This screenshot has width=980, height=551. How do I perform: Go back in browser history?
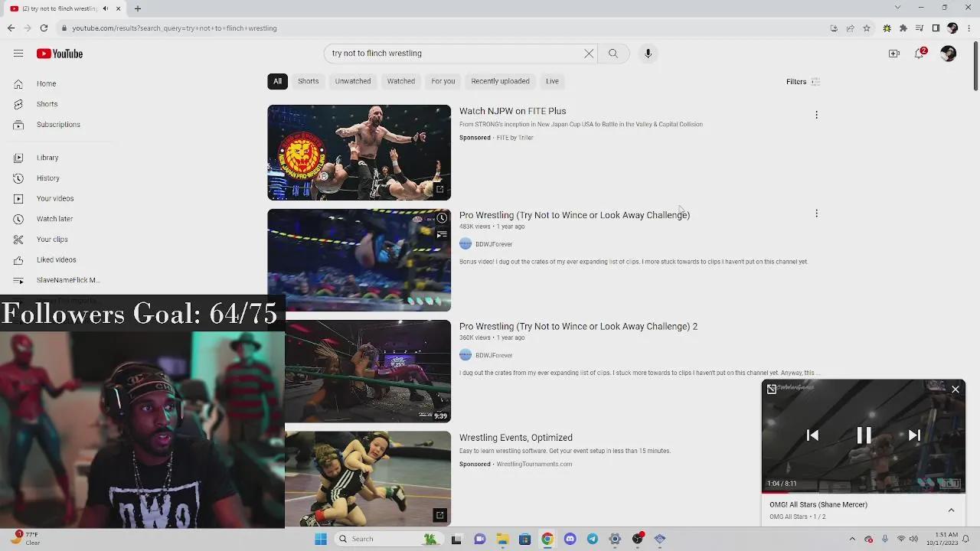click(x=11, y=28)
